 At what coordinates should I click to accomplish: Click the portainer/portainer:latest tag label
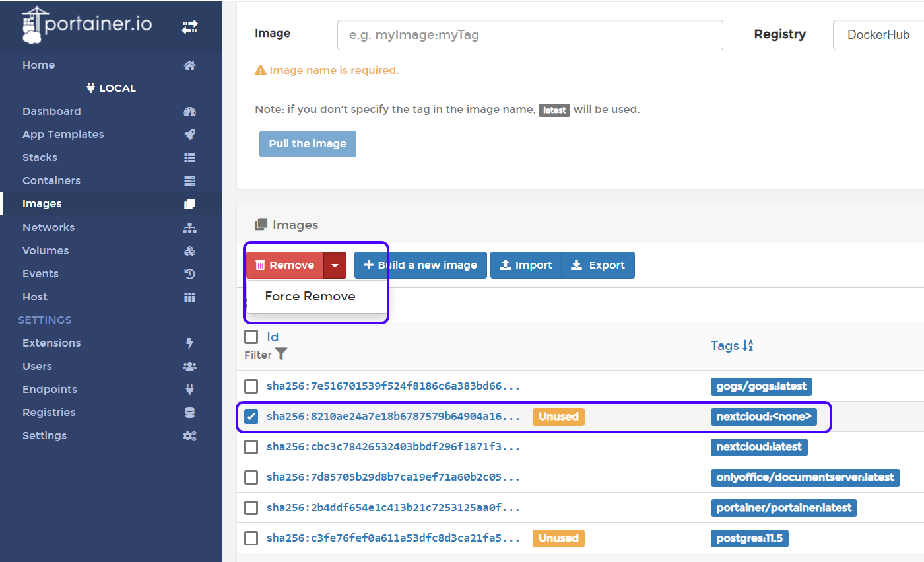(784, 508)
